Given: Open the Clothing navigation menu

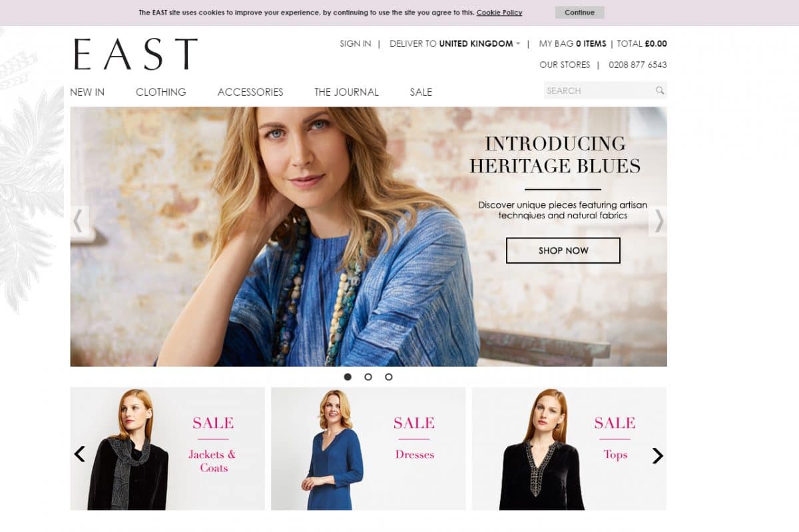Looking at the screenshot, I should 161,92.
